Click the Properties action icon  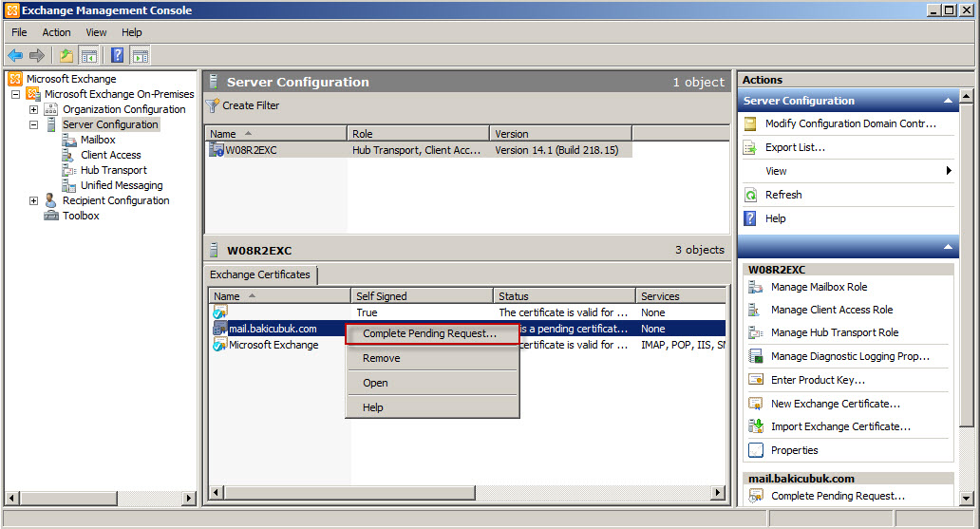756,450
